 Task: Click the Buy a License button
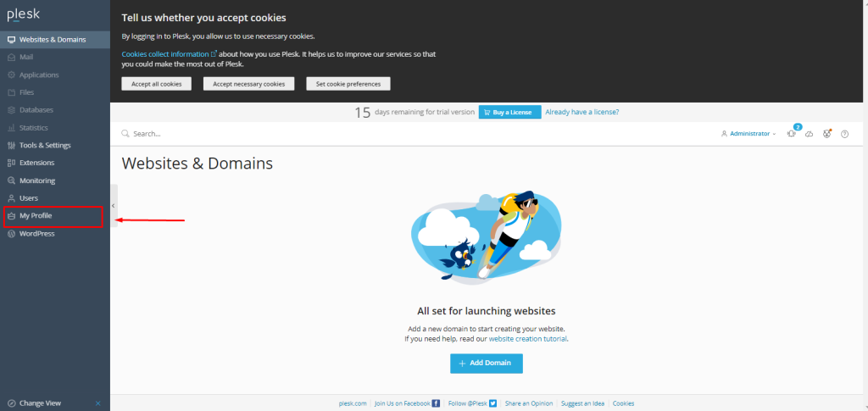tap(509, 113)
